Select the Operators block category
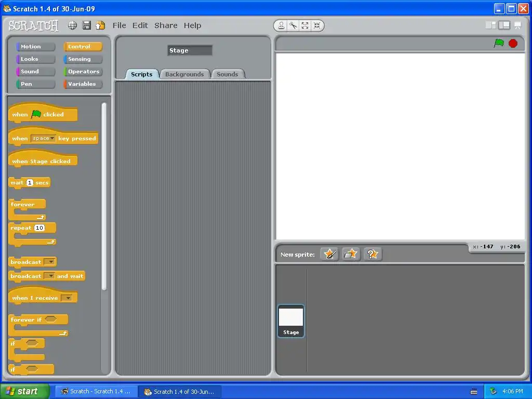This screenshot has width=532, height=399. tap(83, 72)
